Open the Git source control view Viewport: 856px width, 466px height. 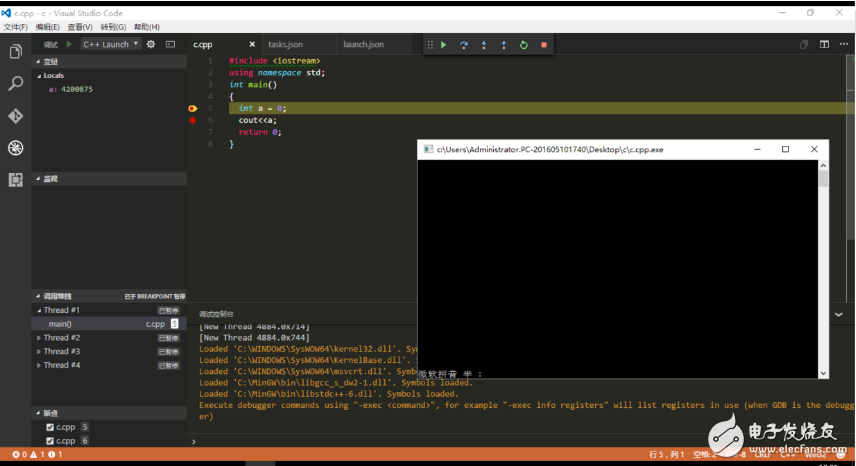15,116
